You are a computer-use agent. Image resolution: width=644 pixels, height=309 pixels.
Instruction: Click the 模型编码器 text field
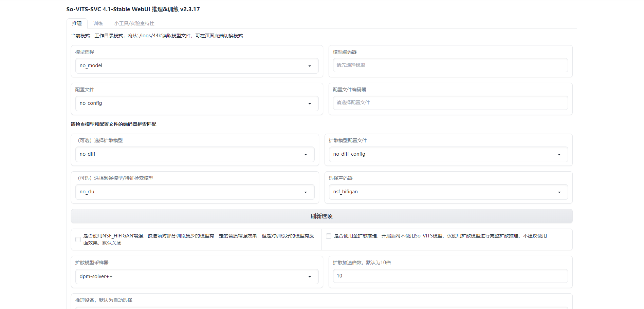(450, 65)
